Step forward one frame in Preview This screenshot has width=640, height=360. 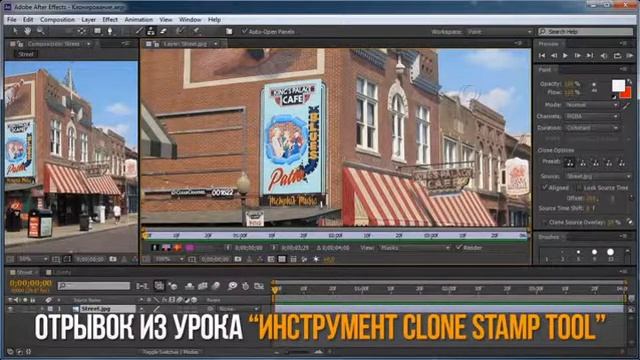coord(578,56)
